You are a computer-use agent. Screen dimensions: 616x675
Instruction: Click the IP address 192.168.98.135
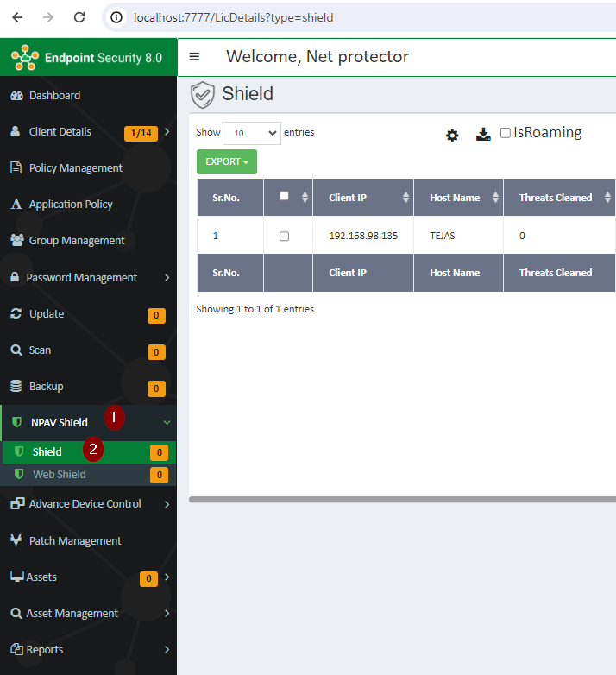[x=363, y=236]
